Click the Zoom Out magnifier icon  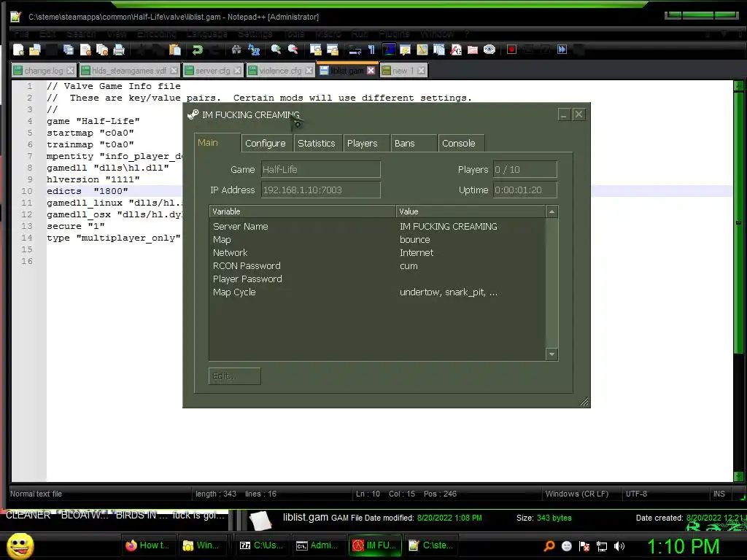click(293, 50)
